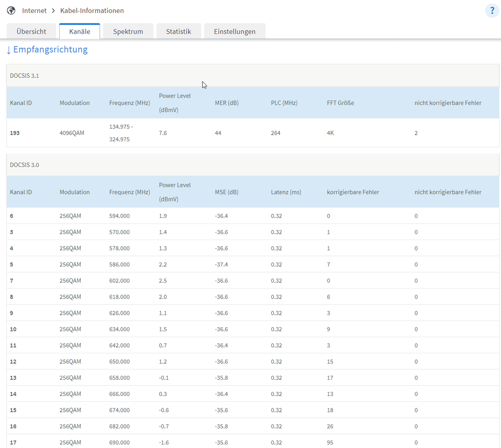The height and width of the screenshot is (448, 501).
Task: Click channel ID 193 in DOCSIS 3.1 table
Action: [x=15, y=133]
